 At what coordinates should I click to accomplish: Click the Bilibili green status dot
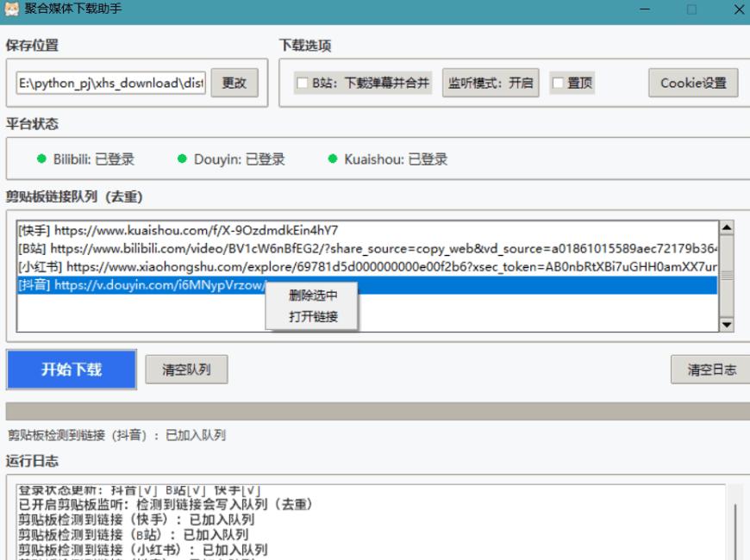tap(41, 159)
